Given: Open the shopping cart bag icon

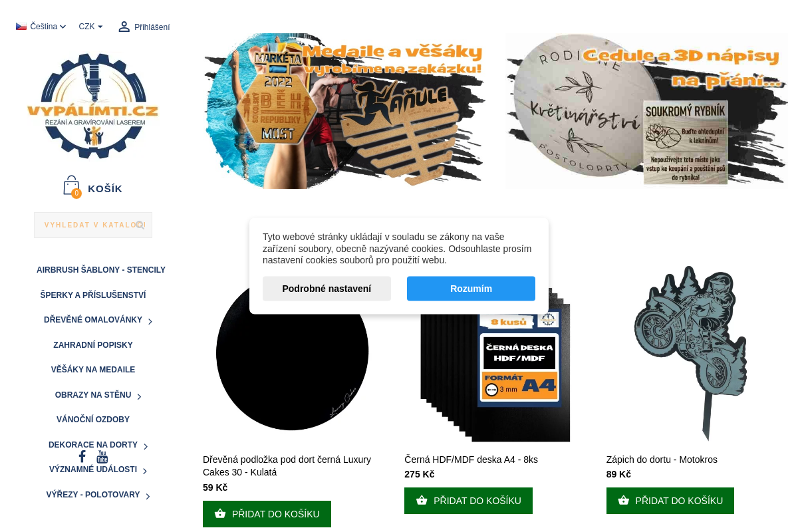Looking at the screenshot, I should pyautogui.click(x=72, y=186).
